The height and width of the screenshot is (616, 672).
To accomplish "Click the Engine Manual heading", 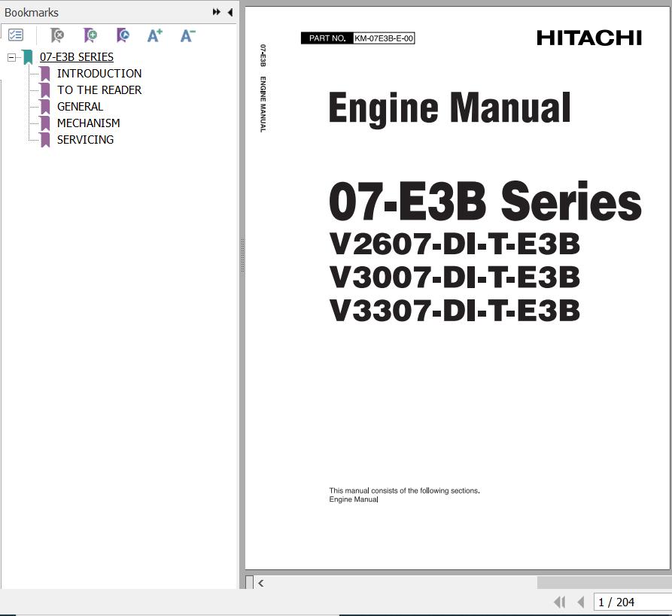I will tap(449, 108).
